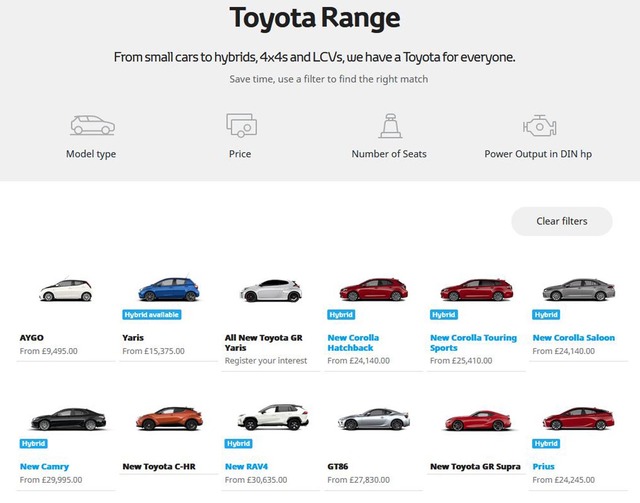Open the All New Toyota GR Yaris title
This screenshot has height=503, width=640.
pos(264,343)
